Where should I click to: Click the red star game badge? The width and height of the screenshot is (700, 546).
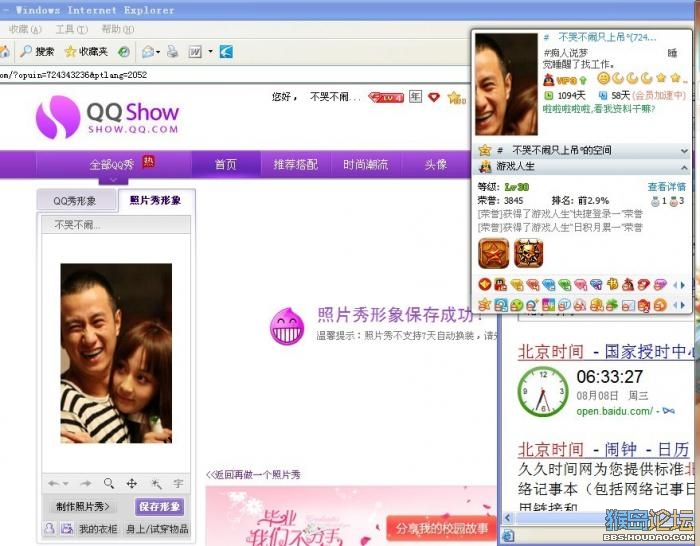click(x=494, y=253)
